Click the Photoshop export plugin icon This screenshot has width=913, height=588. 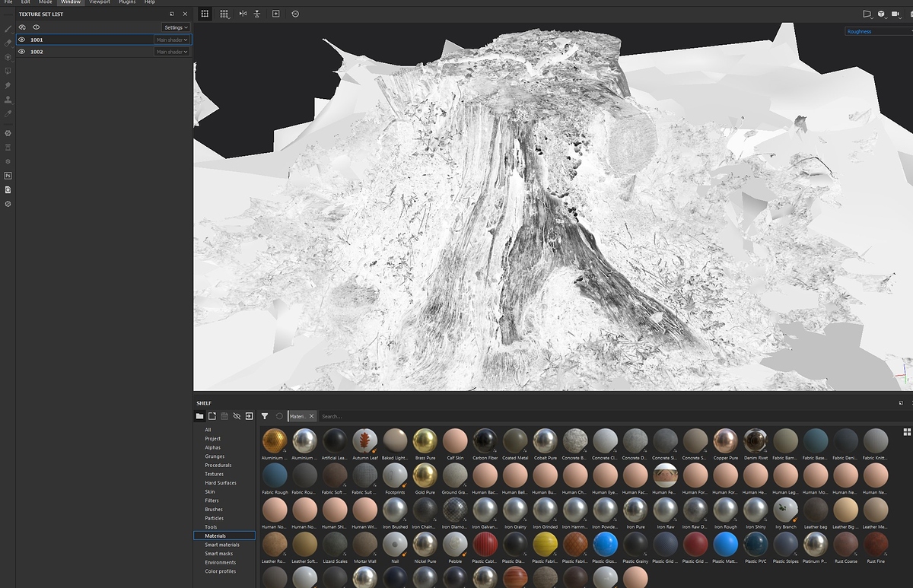[8, 175]
